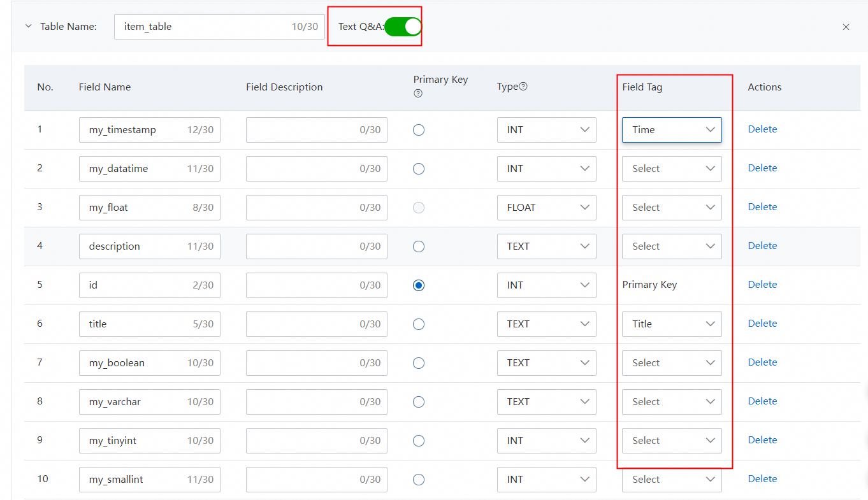Viewport: 868px width, 500px height.
Task: Click the Table Name input item_table
Action: click(x=219, y=27)
